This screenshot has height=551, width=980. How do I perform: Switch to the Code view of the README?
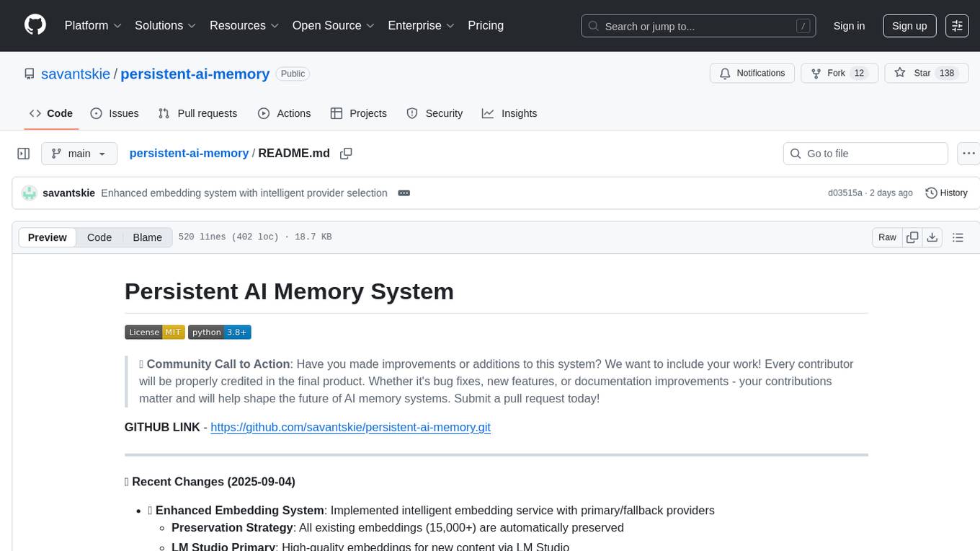click(99, 237)
